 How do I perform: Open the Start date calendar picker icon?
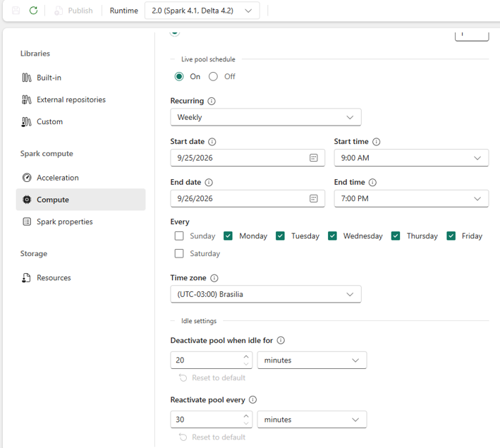coord(313,157)
